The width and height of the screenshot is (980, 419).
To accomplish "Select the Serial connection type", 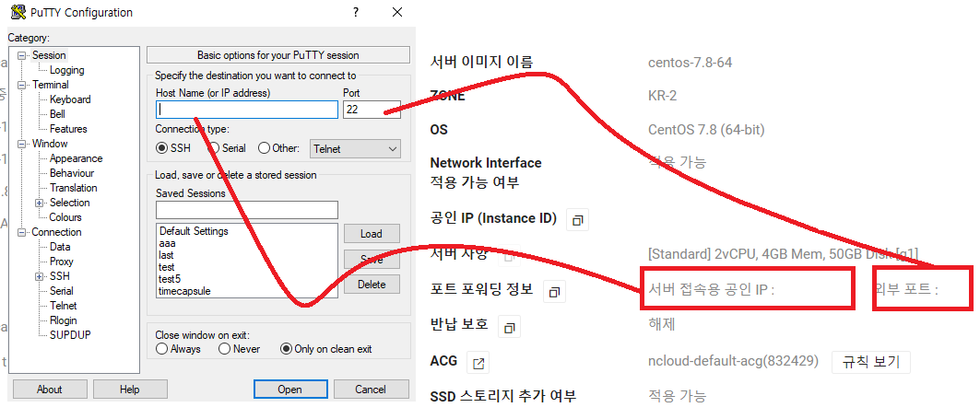I will coord(213,148).
